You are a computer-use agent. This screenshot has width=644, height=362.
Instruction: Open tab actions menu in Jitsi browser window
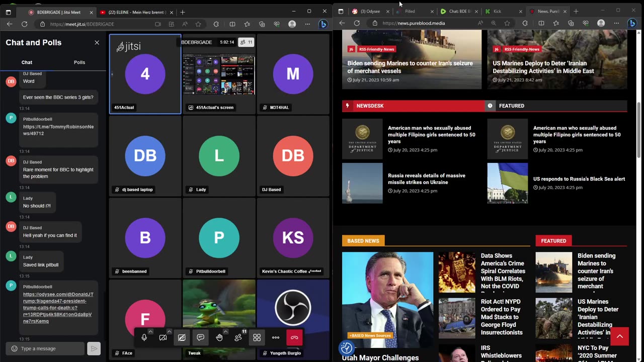[8, 12]
